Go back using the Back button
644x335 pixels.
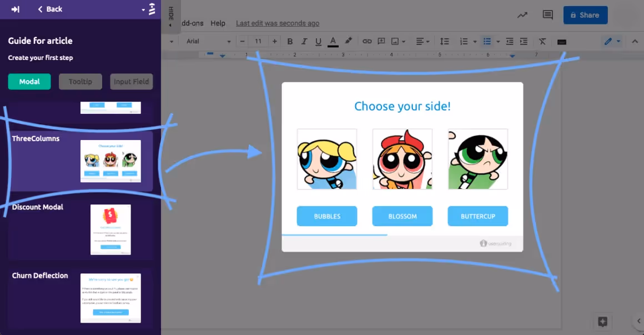[x=50, y=9]
